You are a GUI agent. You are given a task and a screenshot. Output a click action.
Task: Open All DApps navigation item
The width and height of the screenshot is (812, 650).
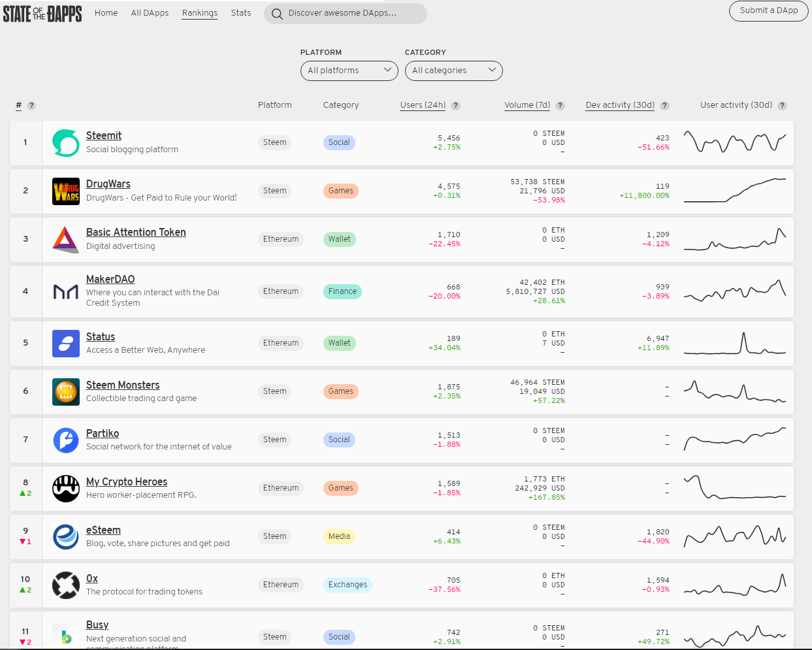coord(150,13)
